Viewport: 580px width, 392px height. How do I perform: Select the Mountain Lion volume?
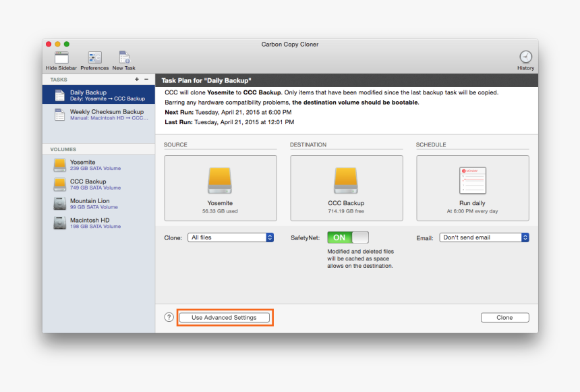click(x=98, y=204)
